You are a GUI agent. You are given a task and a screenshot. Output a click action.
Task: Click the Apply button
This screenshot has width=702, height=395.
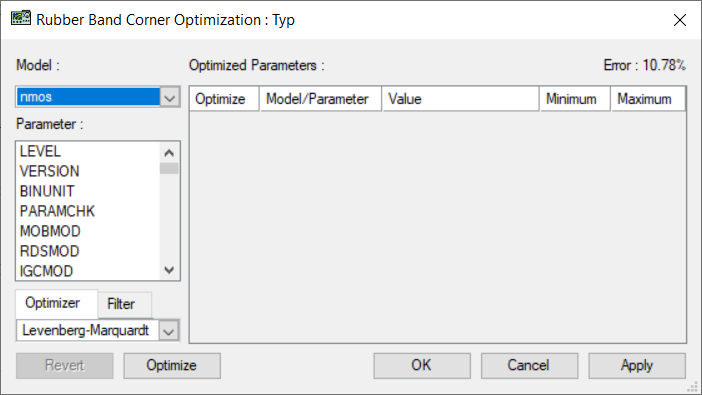click(x=637, y=365)
